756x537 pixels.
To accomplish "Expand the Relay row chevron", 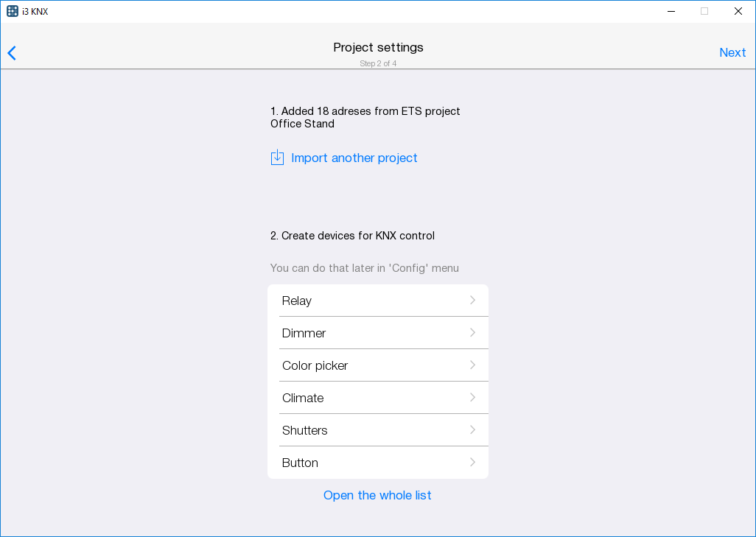I will (x=472, y=301).
